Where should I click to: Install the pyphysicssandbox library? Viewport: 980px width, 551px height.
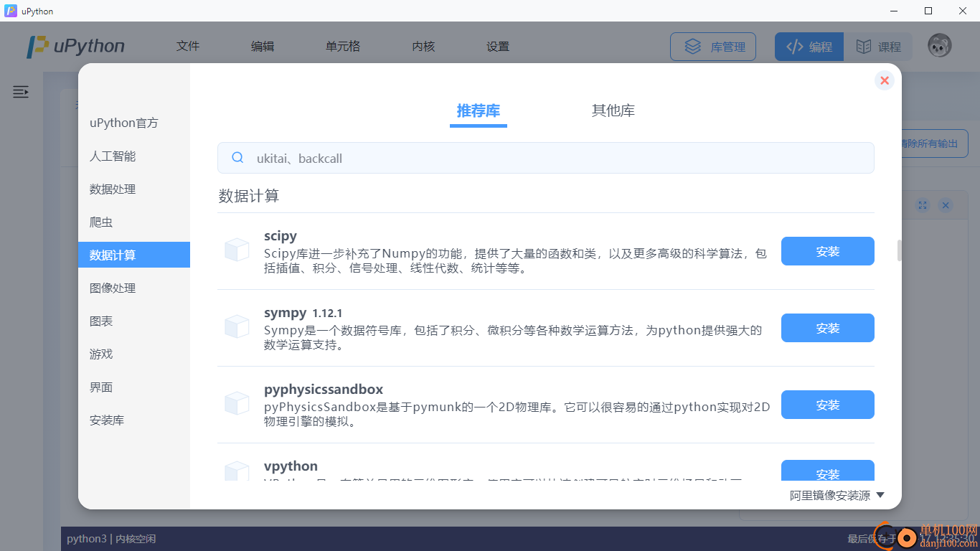[828, 405]
